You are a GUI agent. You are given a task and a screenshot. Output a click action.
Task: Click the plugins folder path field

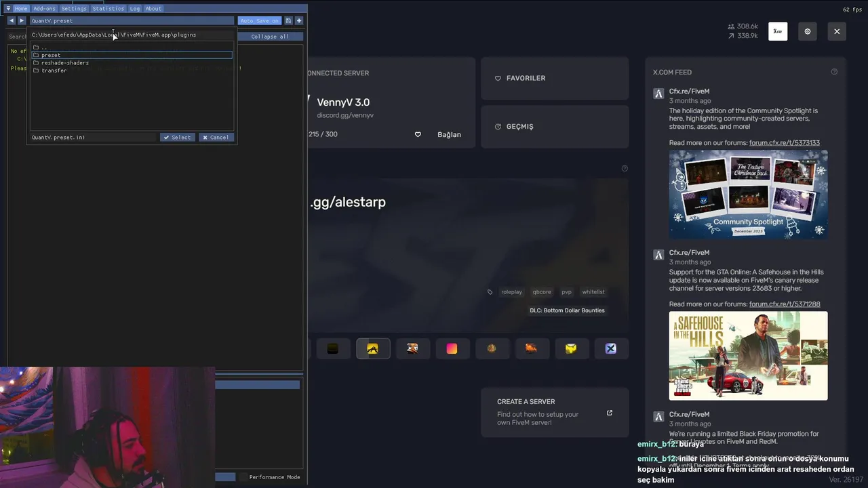coord(132,35)
